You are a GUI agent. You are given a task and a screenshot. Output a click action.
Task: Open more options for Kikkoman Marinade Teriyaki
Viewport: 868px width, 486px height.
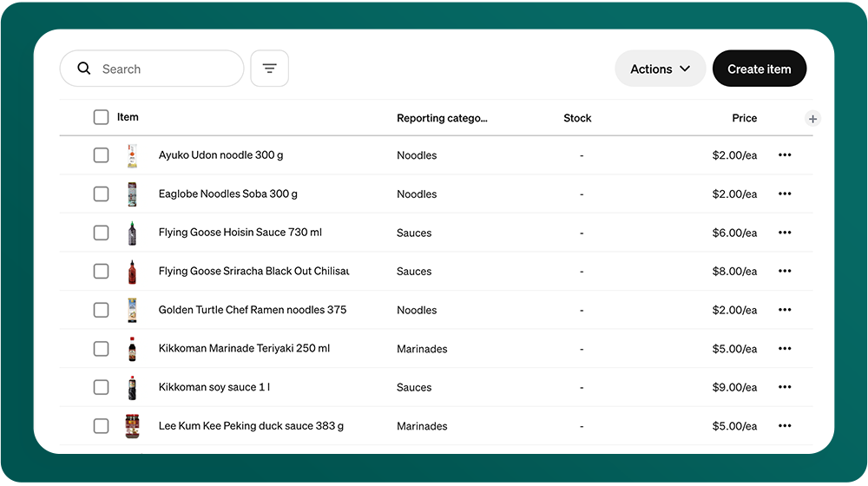[x=785, y=349]
